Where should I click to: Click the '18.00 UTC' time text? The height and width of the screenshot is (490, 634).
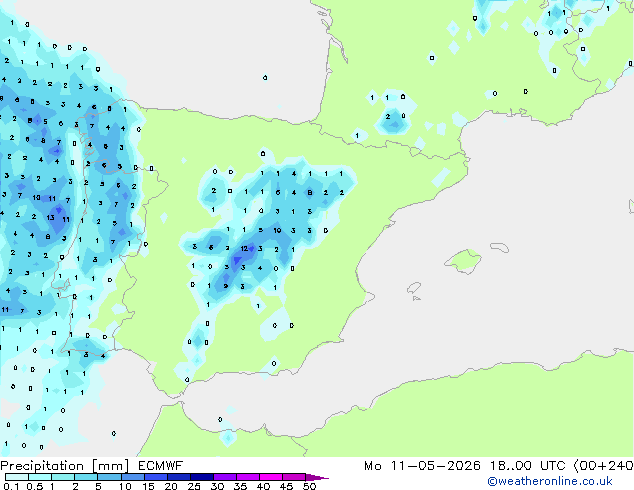click(528, 466)
